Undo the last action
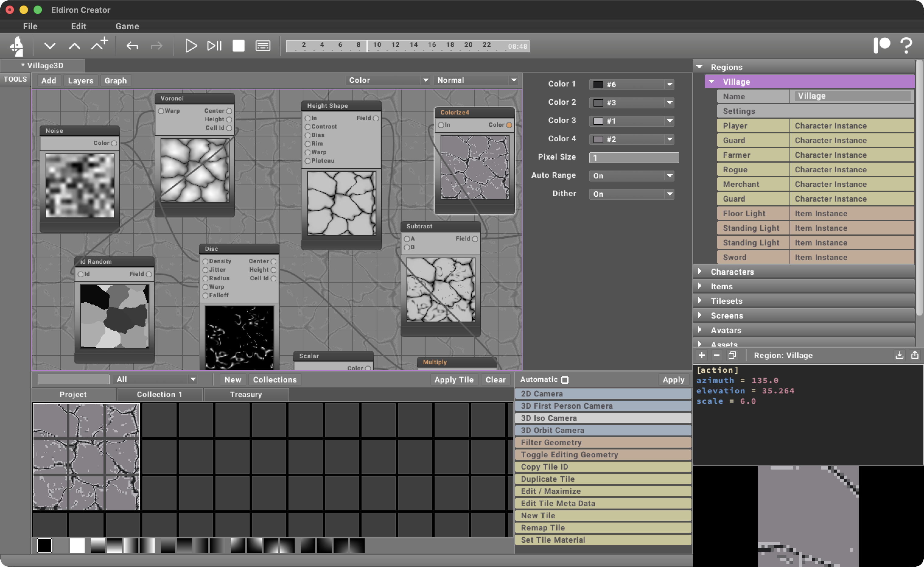Screen dimensions: 924x567 click(x=132, y=45)
